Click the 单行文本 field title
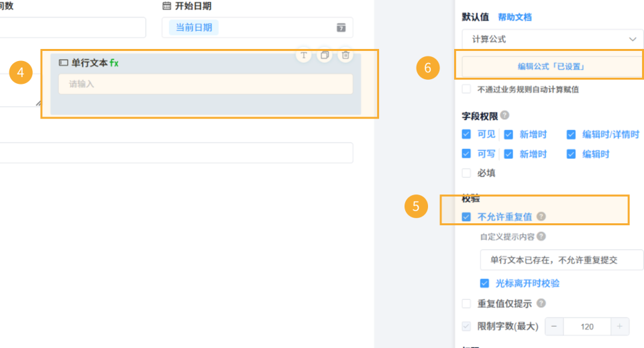This screenshot has height=348, width=644. [x=89, y=63]
